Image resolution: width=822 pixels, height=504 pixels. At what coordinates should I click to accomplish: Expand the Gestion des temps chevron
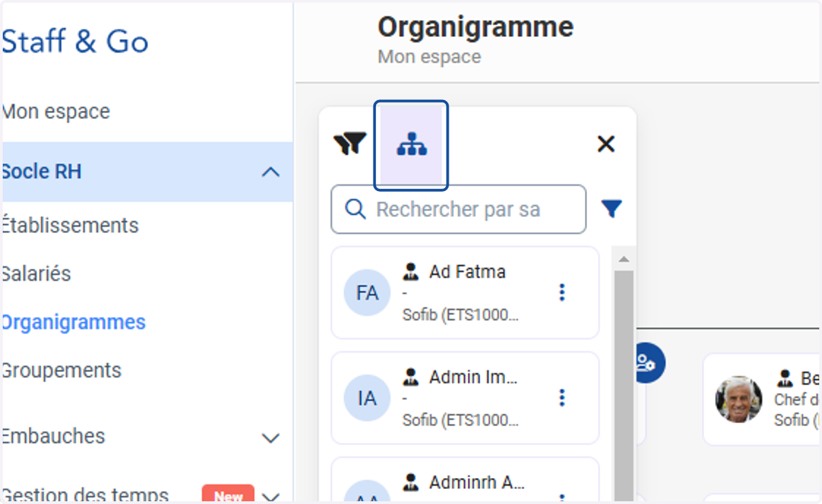tap(271, 498)
